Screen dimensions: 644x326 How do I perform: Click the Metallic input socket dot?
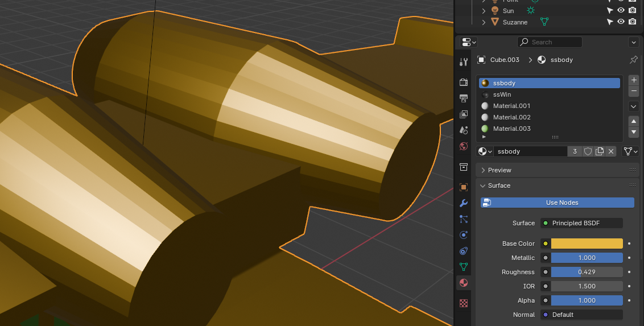tap(546, 258)
